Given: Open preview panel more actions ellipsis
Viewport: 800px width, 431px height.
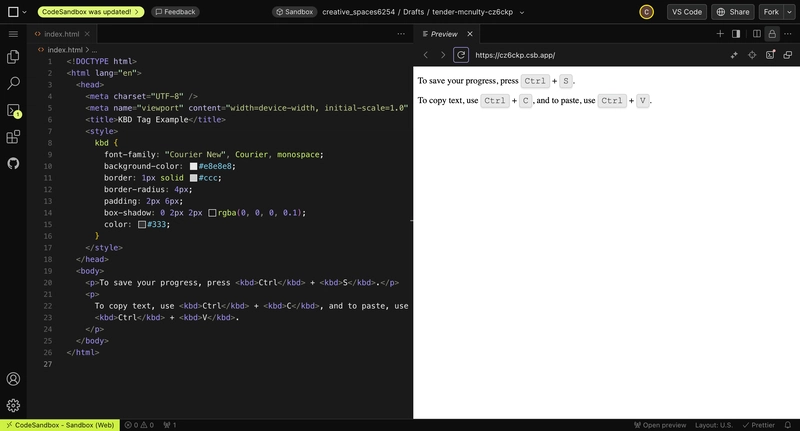Looking at the screenshot, I should click(x=788, y=34).
